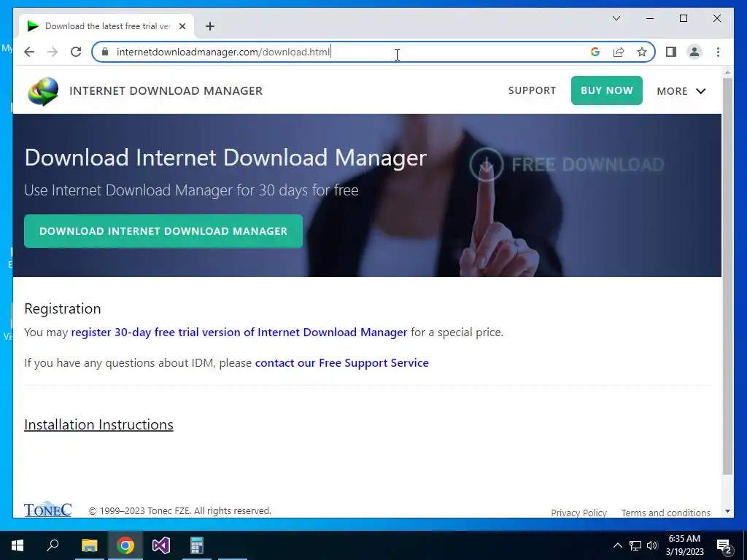This screenshot has width=747, height=560.
Task: Close the Download the latest free trial tab
Action: [182, 26]
